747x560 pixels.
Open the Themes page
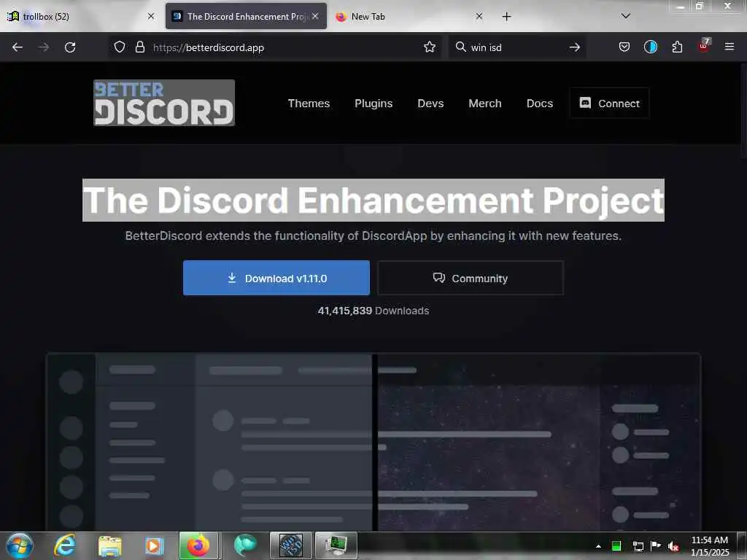(x=309, y=104)
